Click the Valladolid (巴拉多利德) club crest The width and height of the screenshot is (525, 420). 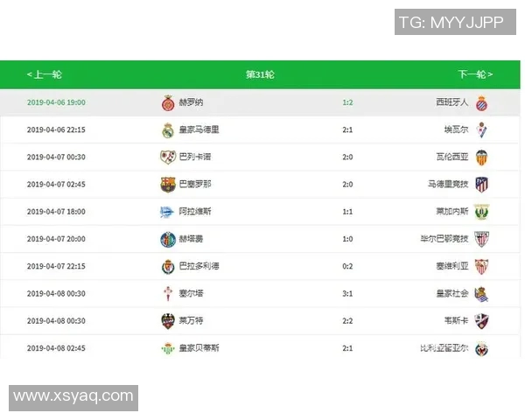pyautogui.click(x=168, y=267)
